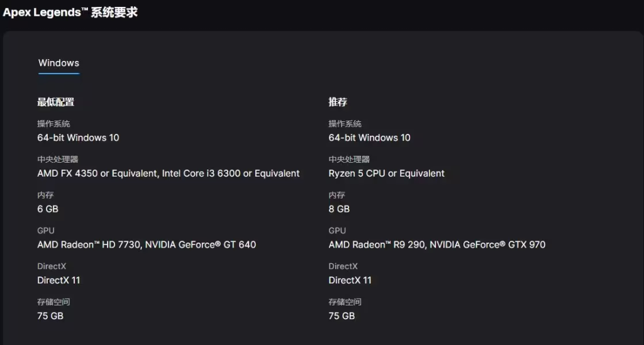The width and height of the screenshot is (644, 345).
Task: Click the 内存 label under 最低配置
Action: [45, 195]
